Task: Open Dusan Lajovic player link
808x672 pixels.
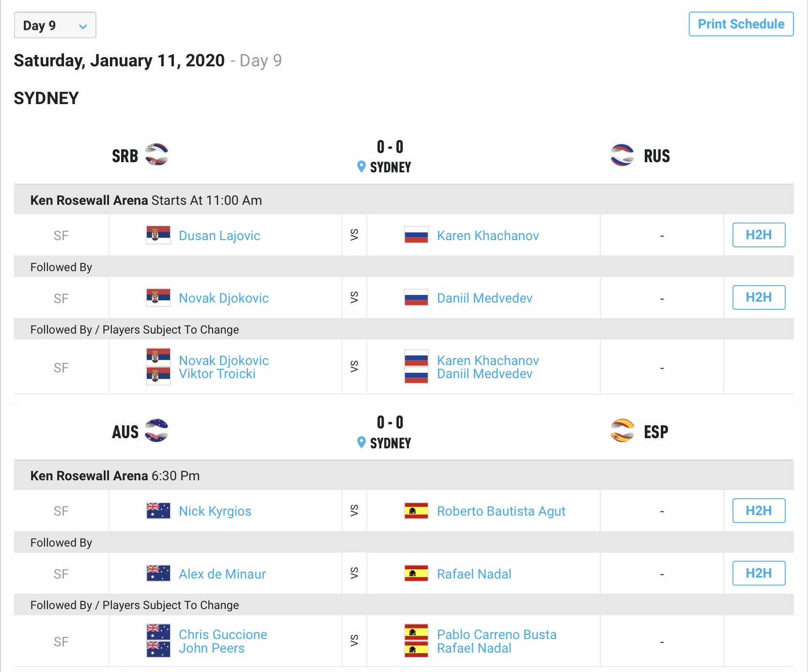Action: (219, 236)
